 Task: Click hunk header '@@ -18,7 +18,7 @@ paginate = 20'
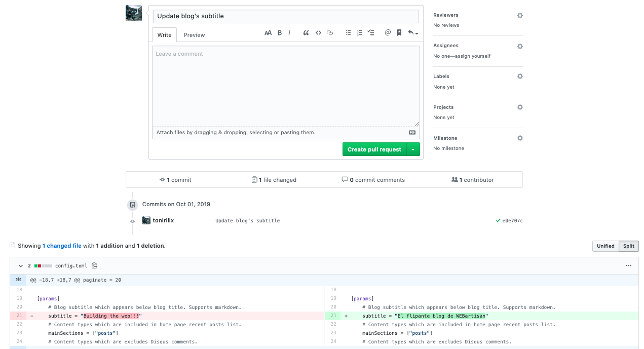click(x=75, y=280)
